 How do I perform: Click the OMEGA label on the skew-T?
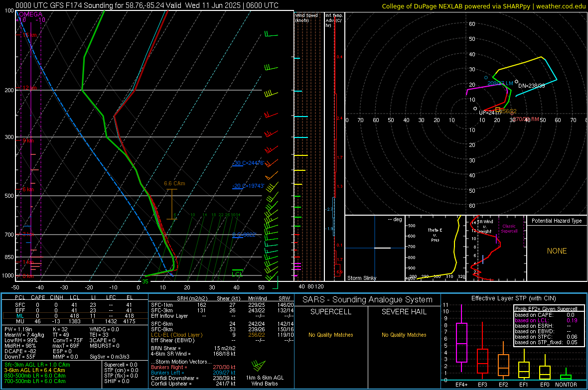31,14
